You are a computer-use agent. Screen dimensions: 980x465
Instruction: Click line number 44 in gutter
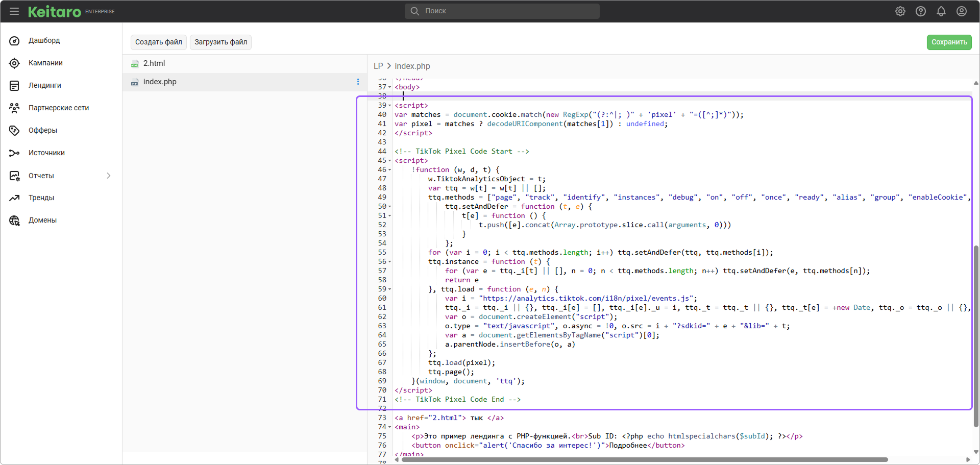coord(382,152)
